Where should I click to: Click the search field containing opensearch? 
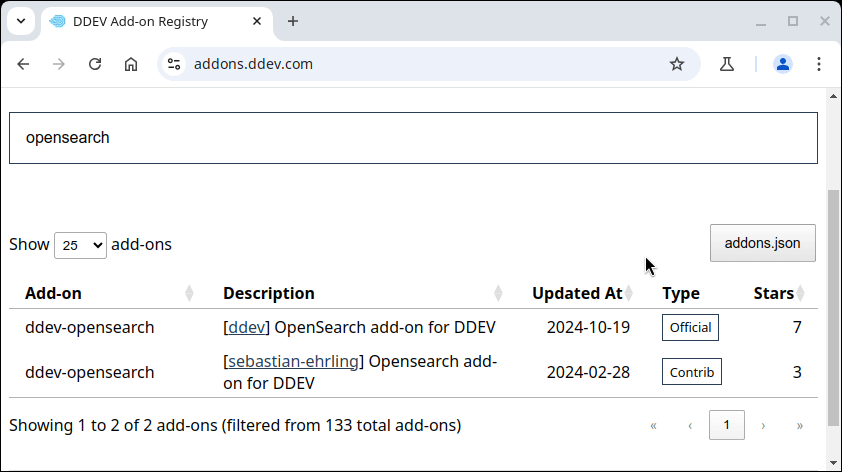413,138
